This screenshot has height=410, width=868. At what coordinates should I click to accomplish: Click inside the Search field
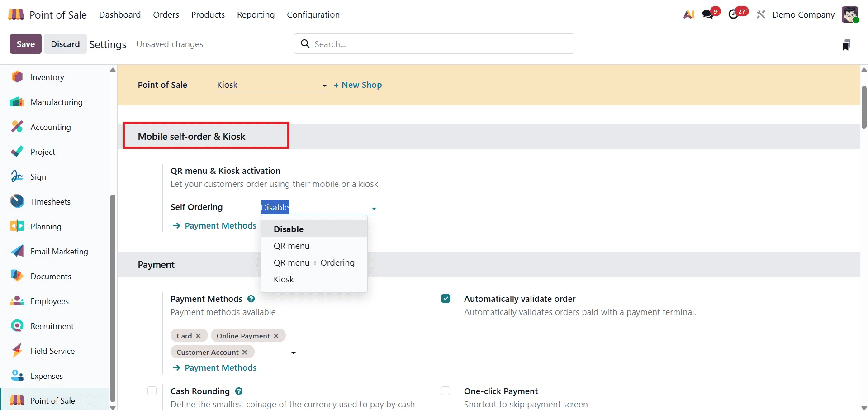coord(434,43)
